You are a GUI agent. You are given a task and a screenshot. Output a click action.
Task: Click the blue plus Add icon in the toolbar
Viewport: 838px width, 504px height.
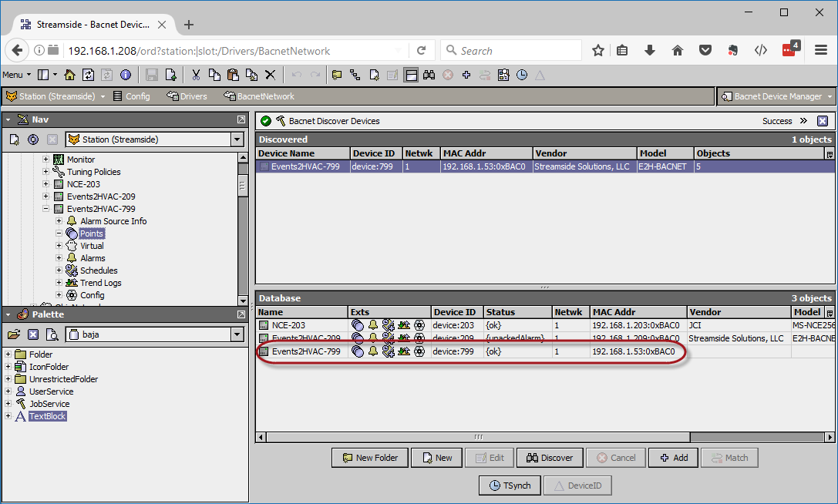pyautogui.click(x=466, y=75)
